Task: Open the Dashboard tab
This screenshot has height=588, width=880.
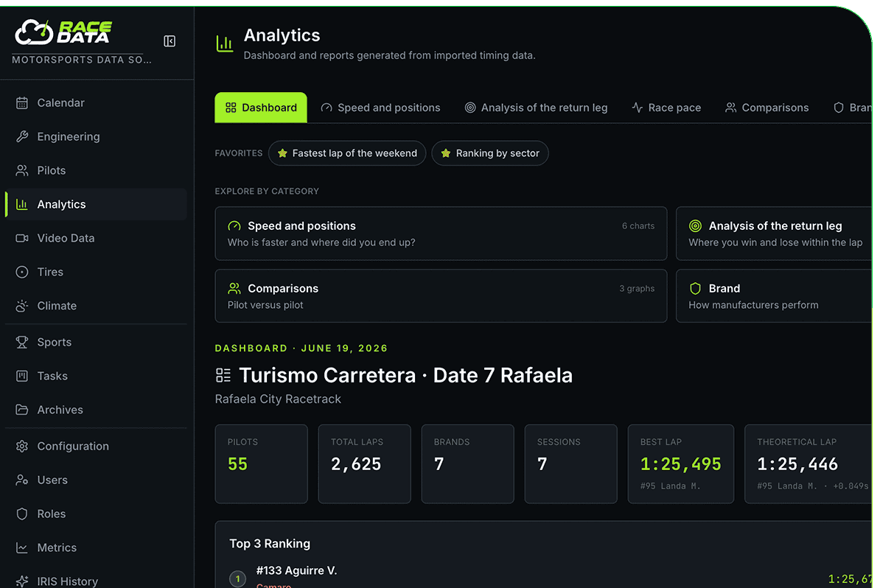Action: pos(261,107)
